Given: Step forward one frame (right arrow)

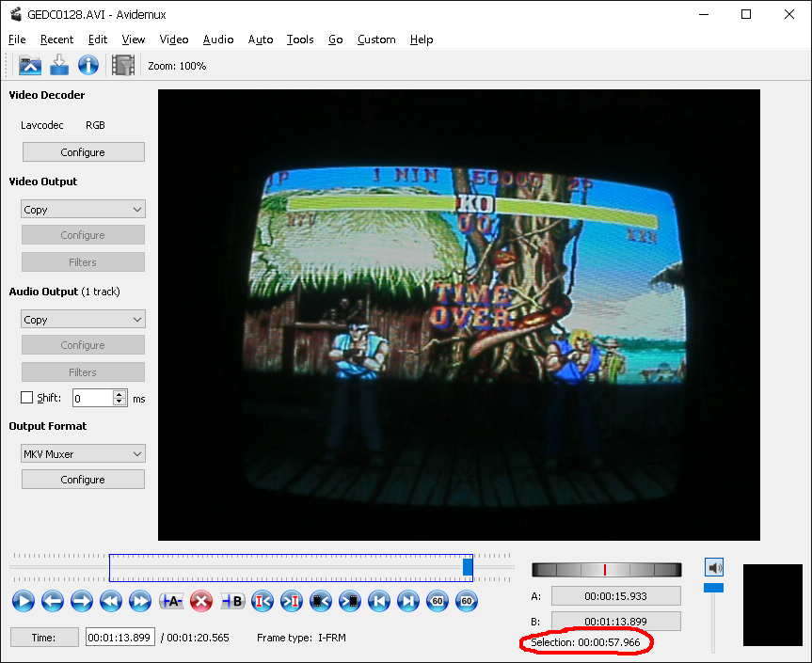Looking at the screenshot, I should pos(82,602).
